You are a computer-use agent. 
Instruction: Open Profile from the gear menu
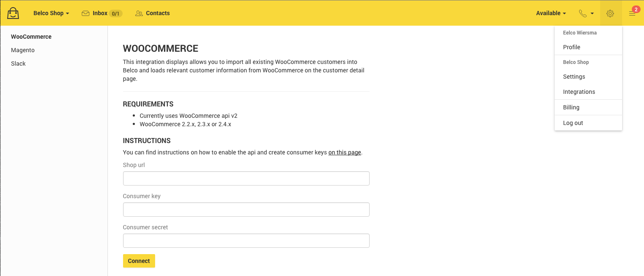(x=588, y=47)
